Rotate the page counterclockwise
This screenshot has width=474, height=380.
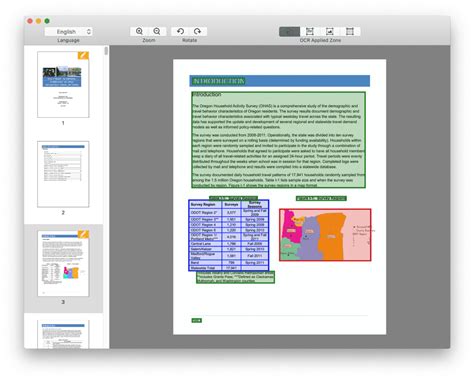[180, 31]
